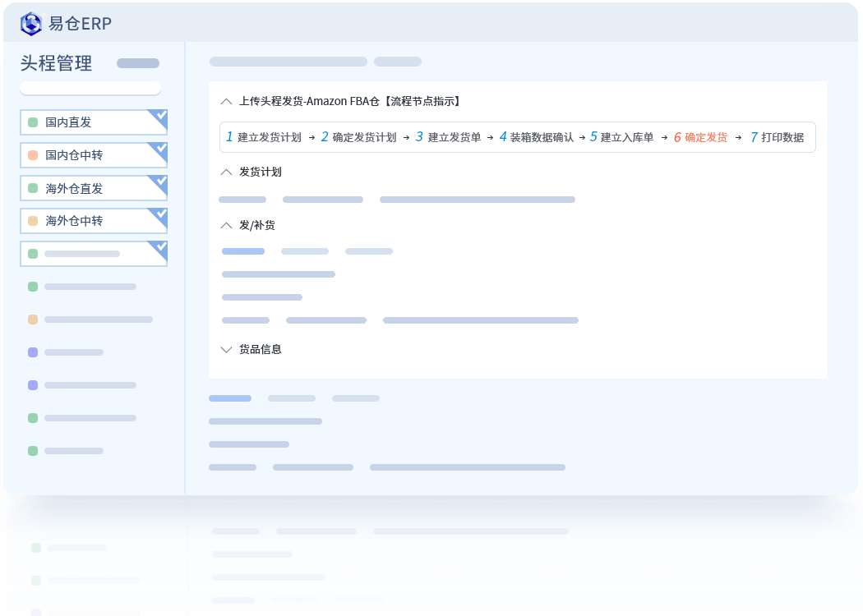
Task: Click the yellow status dot beside 海外仓中转
Action: coord(33,221)
